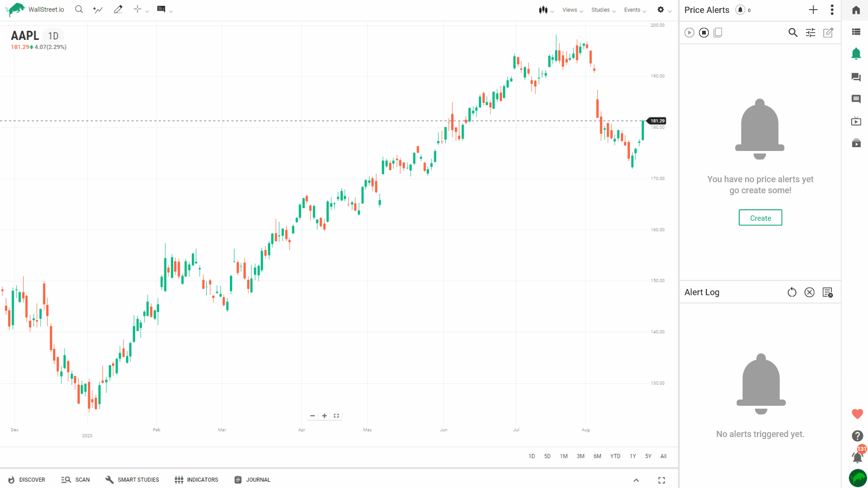Open the Views menu
Image resolution: width=868 pixels, height=488 pixels.
tap(573, 10)
